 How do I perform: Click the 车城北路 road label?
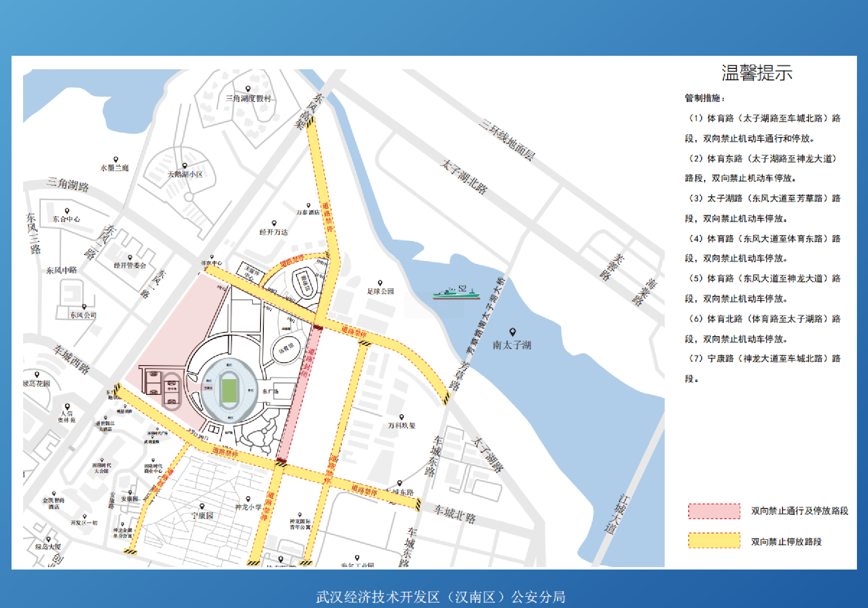pos(455,514)
